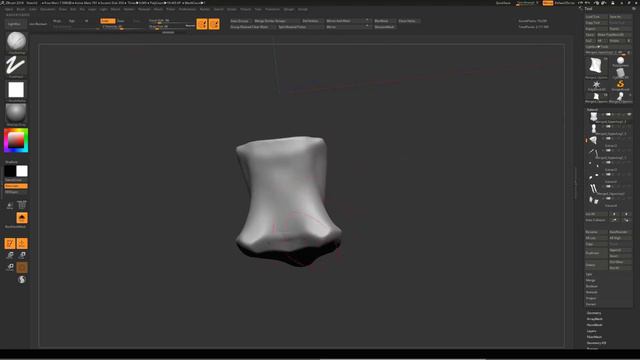
Task: Expand the Extract subtool section
Action: pos(591,304)
